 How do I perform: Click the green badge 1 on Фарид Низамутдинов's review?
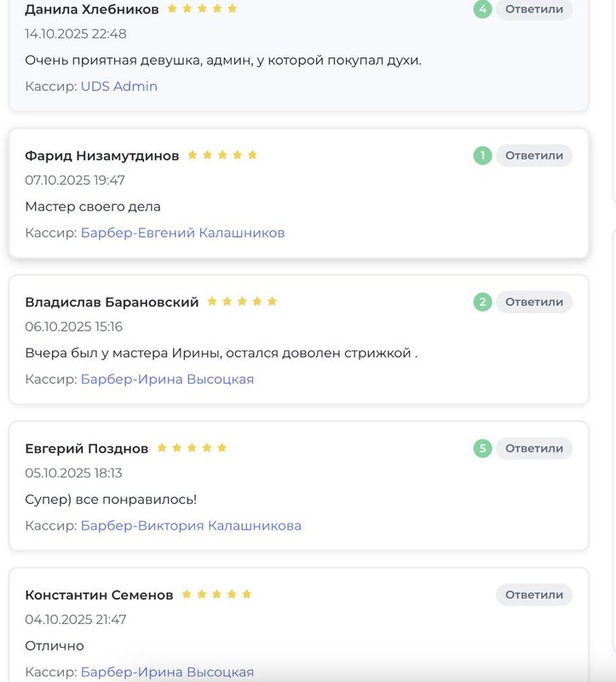[x=483, y=155]
